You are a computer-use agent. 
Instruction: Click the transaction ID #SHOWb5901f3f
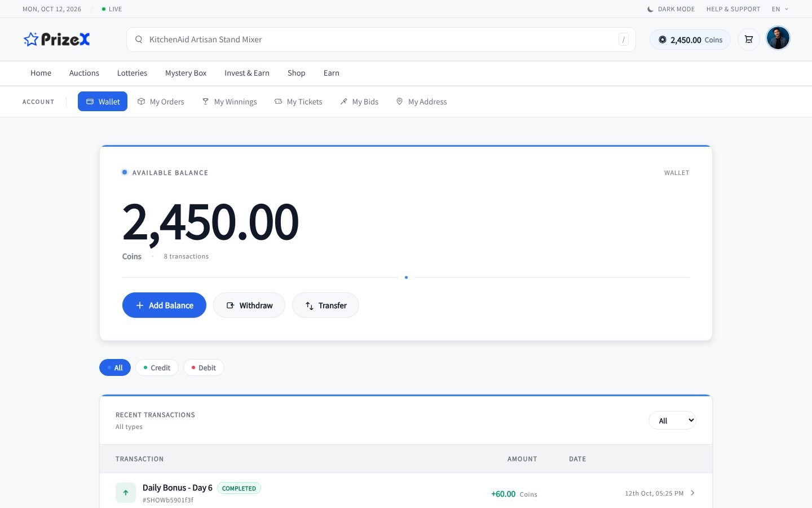pyautogui.click(x=168, y=500)
